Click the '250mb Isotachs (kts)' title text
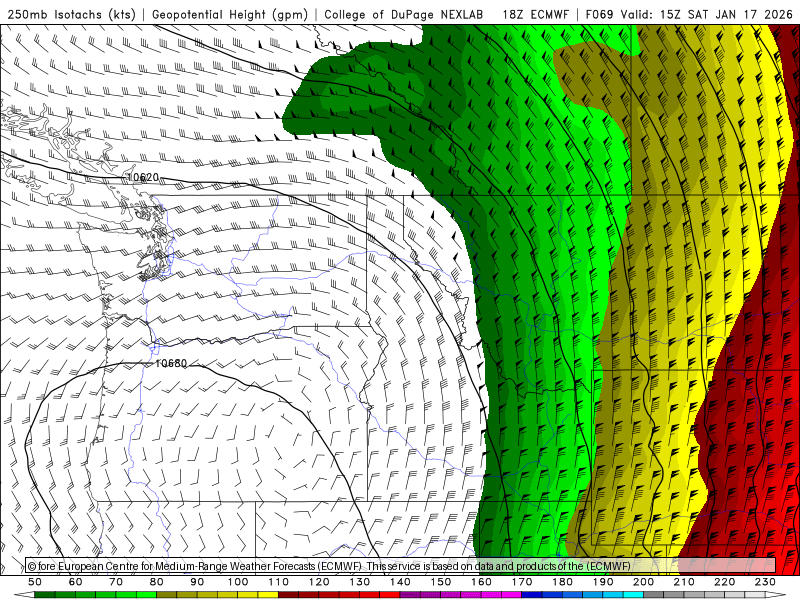Screen dimensions: 800x600 (x=71, y=14)
